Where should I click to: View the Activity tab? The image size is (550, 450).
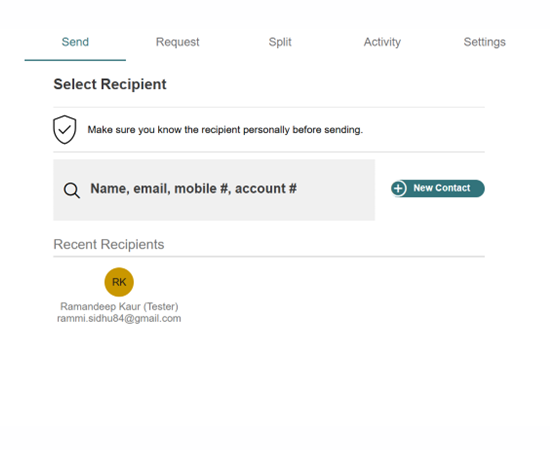[382, 42]
